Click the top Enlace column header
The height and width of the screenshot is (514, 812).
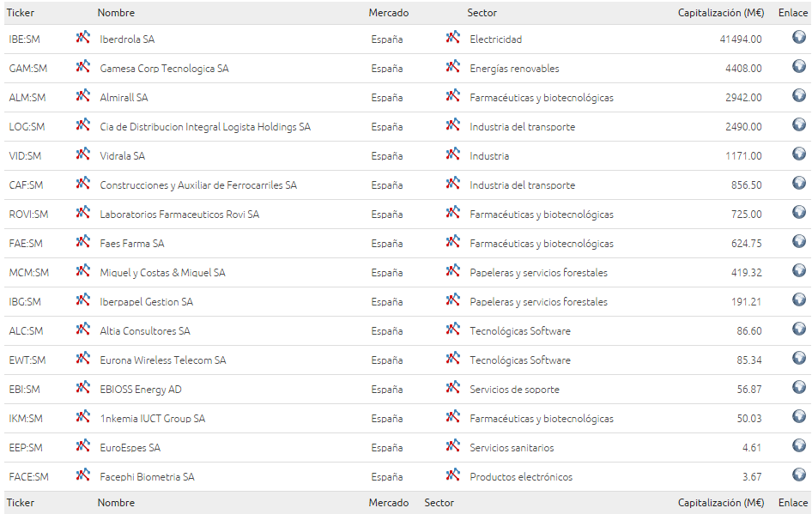pyautogui.click(x=793, y=12)
